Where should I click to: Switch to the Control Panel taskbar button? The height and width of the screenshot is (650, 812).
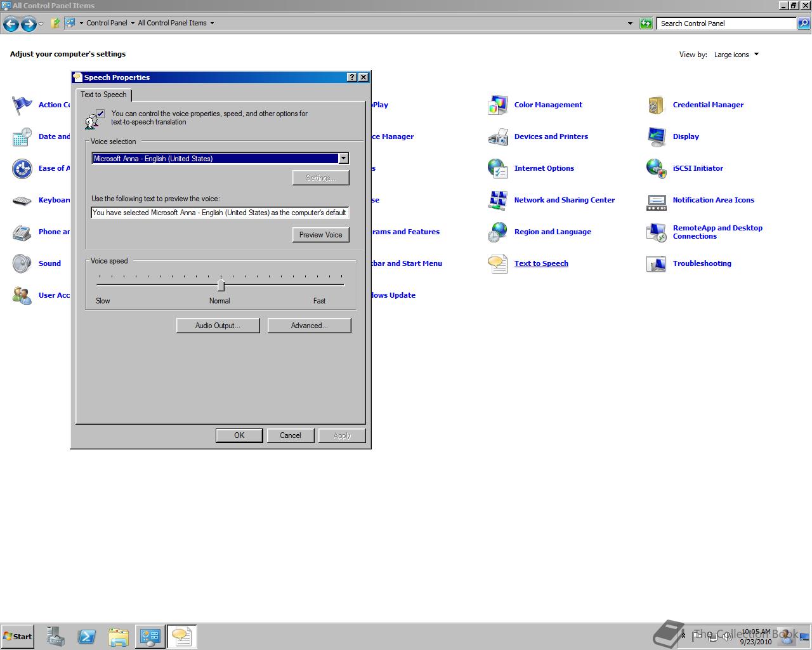coord(150,636)
